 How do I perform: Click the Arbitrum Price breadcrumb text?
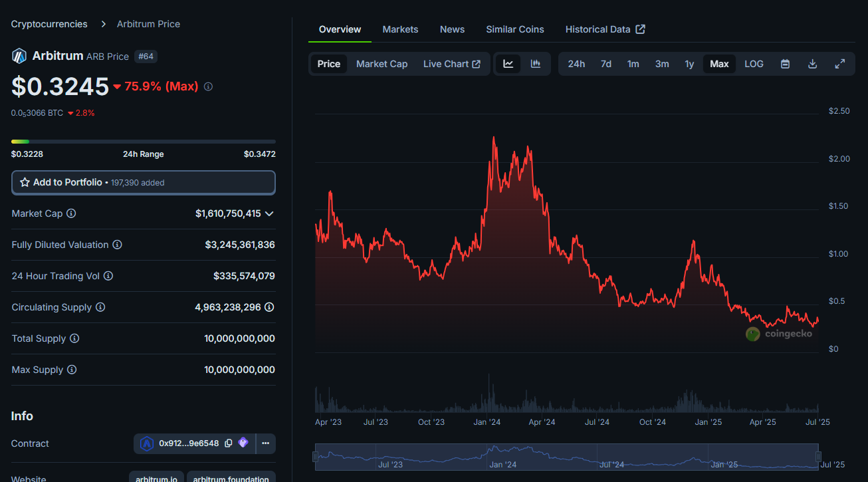point(148,24)
